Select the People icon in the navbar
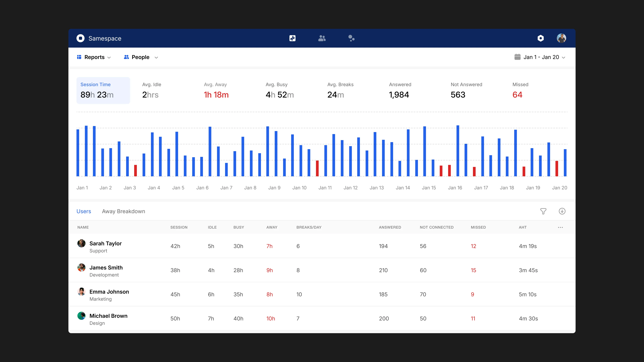This screenshot has width=644, height=362. (322, 38)
